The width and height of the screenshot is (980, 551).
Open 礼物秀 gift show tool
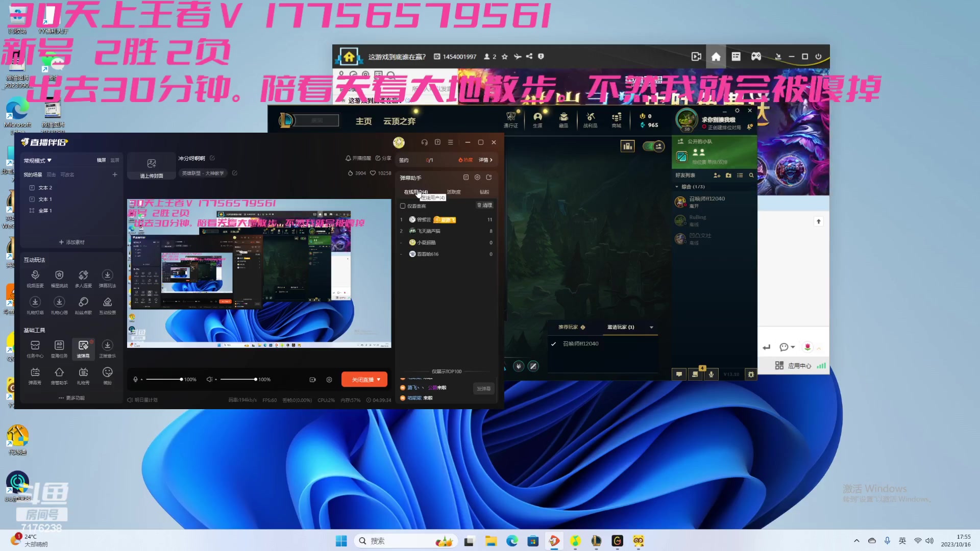(x=83, y=376)
